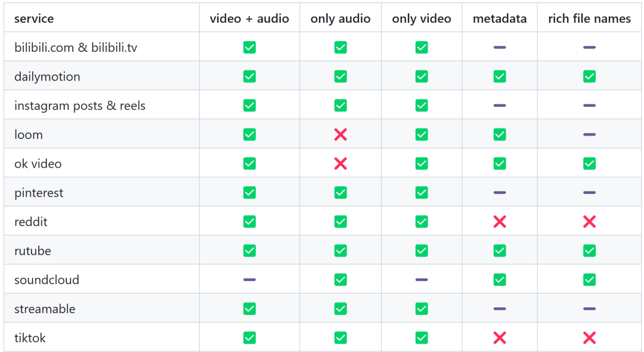Click soundcloud only video dash icon
Viewport: 644px width, 352px height.
point(422,280)
